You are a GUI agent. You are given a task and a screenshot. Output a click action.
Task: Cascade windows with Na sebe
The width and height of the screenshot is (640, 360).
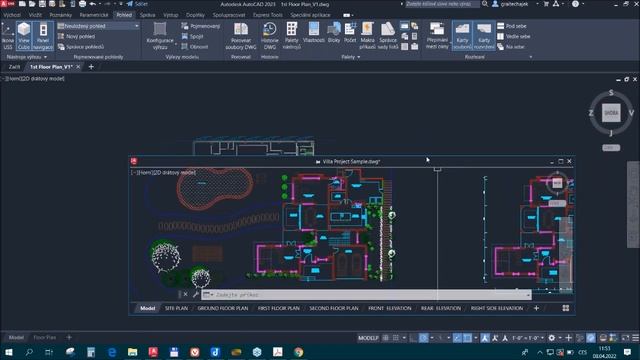tap(511, 47)
